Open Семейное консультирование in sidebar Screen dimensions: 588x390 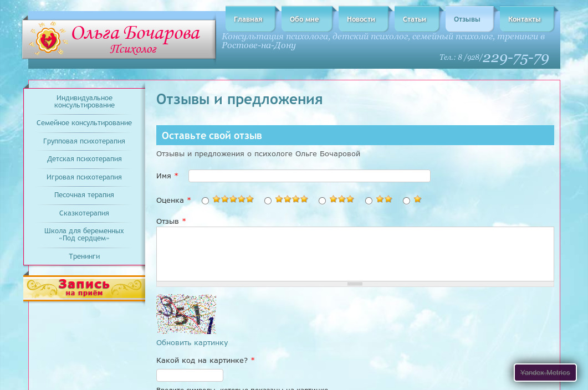[x=84, y=123]
